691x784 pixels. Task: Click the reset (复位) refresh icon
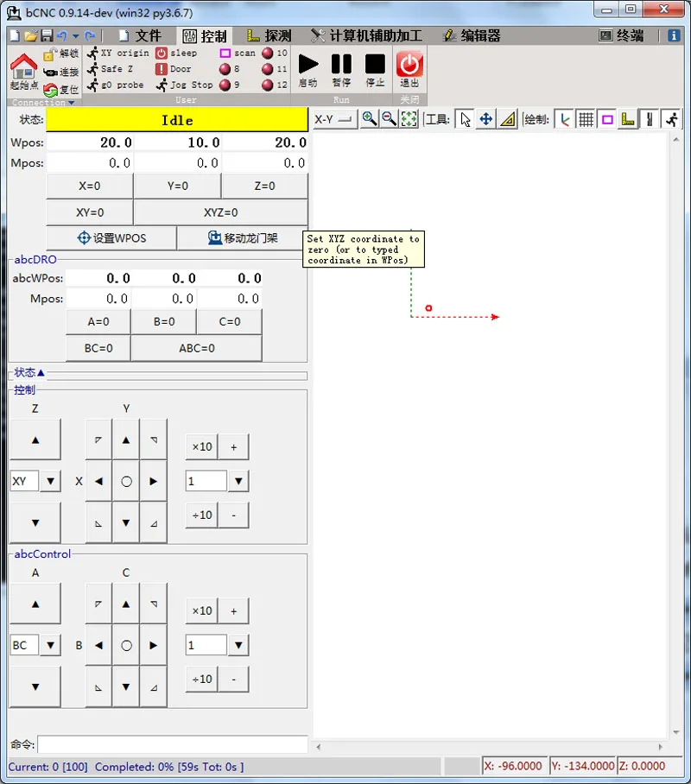point(50,90)
